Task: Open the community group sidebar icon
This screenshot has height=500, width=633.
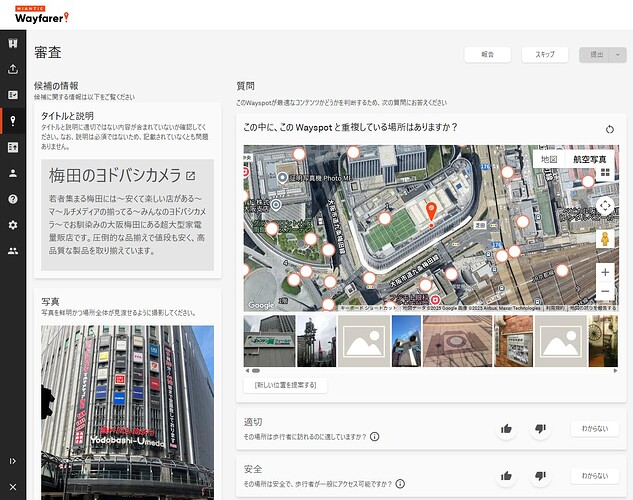Action: (13, 251)
